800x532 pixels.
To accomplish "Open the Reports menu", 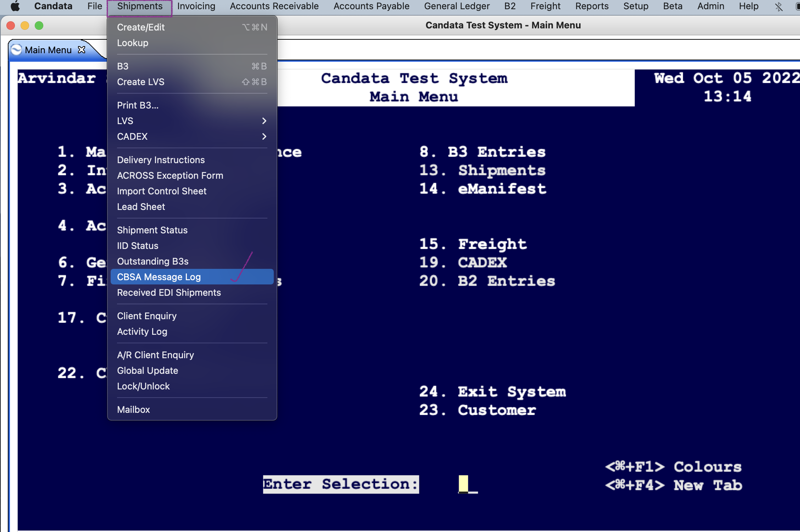I will (x=592, y=6).
